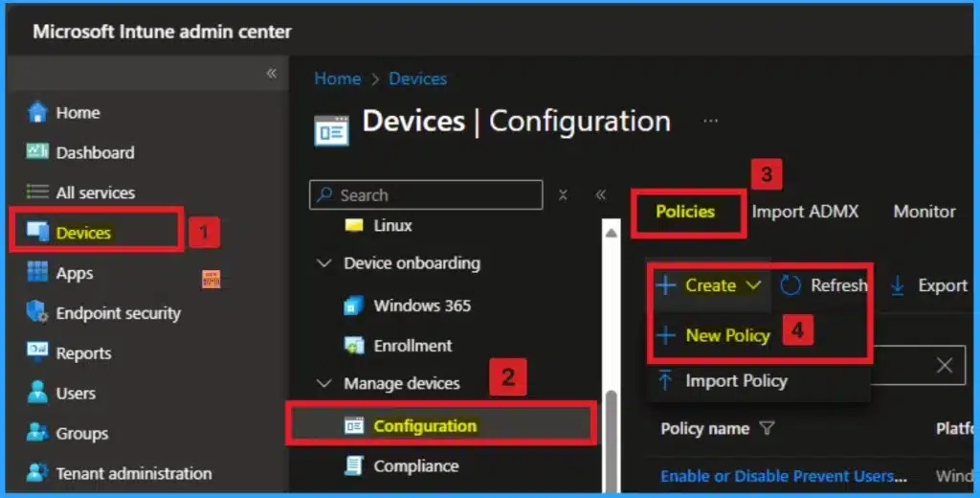Viewport: 980px width, 498px height.
Task: Collapse the Device onboarding section
Action: 324,262
